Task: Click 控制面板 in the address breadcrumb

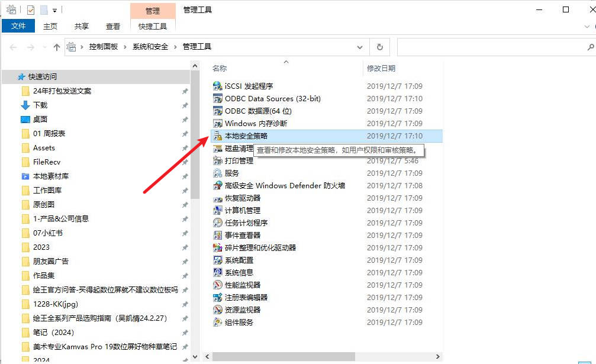Action: tap(104, 47)
